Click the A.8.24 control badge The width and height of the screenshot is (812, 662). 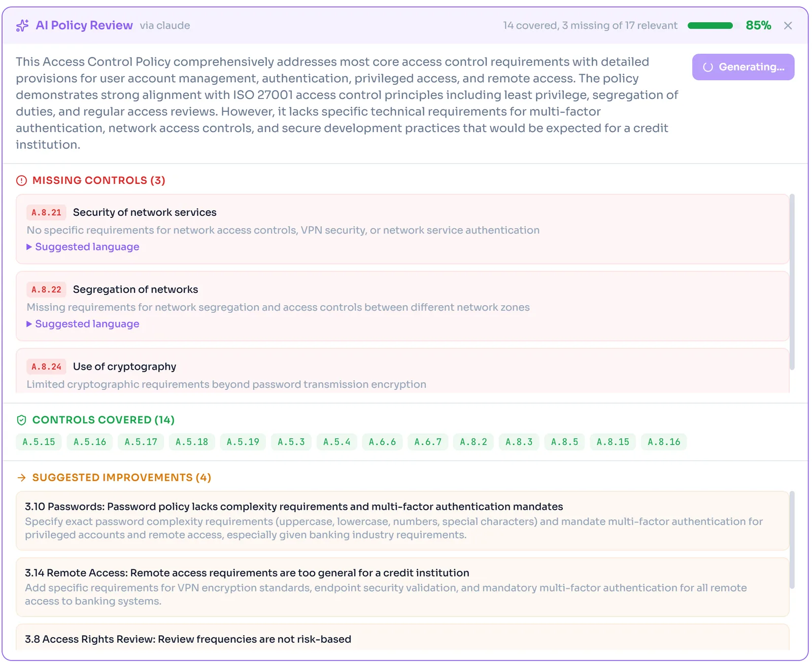click(46, 367)
